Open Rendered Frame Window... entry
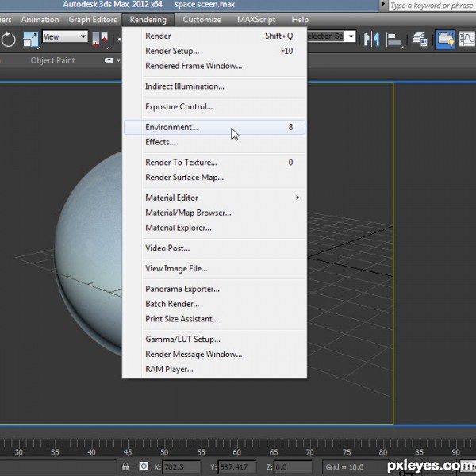476x476 pixels. 214,66
